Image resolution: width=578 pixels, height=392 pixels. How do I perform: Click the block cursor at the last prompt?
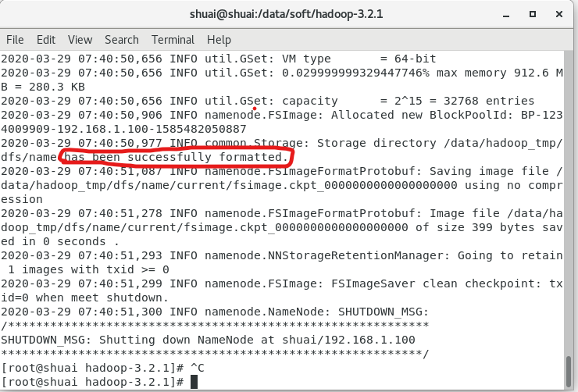[x=194, y=382]
